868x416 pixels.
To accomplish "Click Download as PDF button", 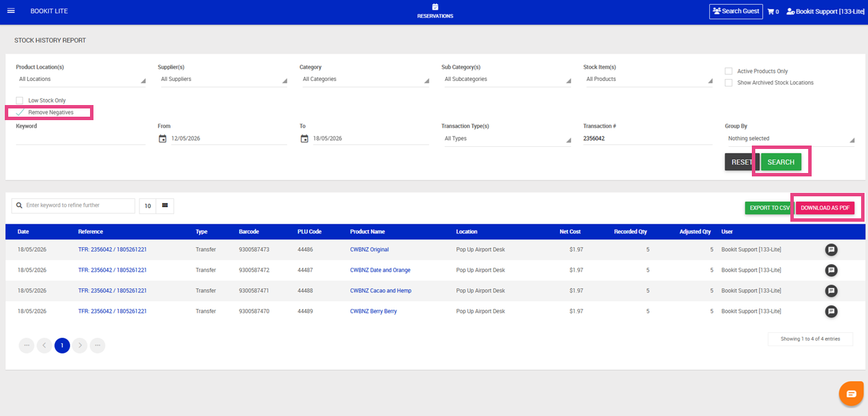I will (x=825, y=208).
